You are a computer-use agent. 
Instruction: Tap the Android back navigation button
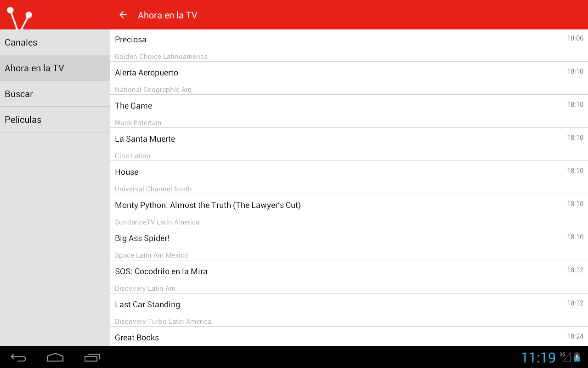click(18, 357)
